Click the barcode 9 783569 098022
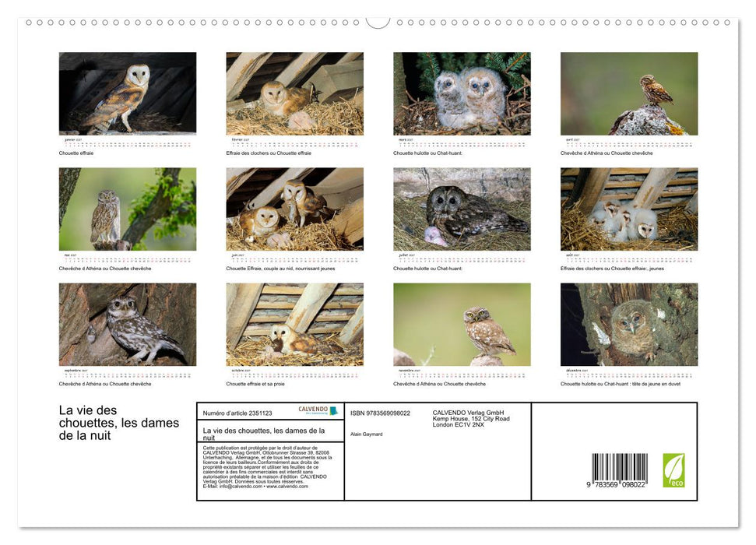This screenshot has width=756, height=545. (619, 471)
